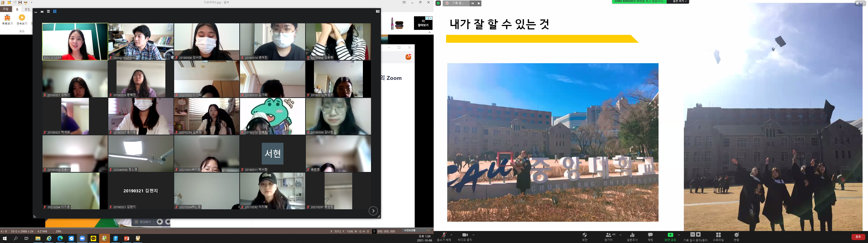Click the zoom level 29% in status bar
Image resolution: width=868 pixels, height=243 pixels.
[x=59, y=231]
